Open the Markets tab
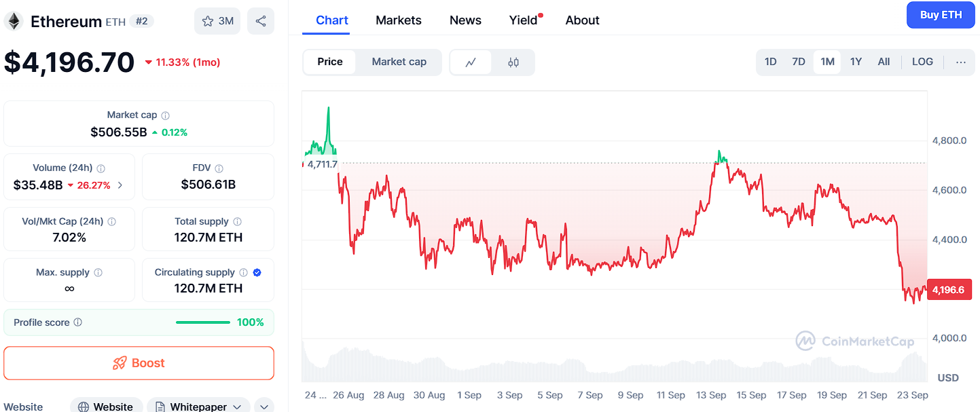 399,20
